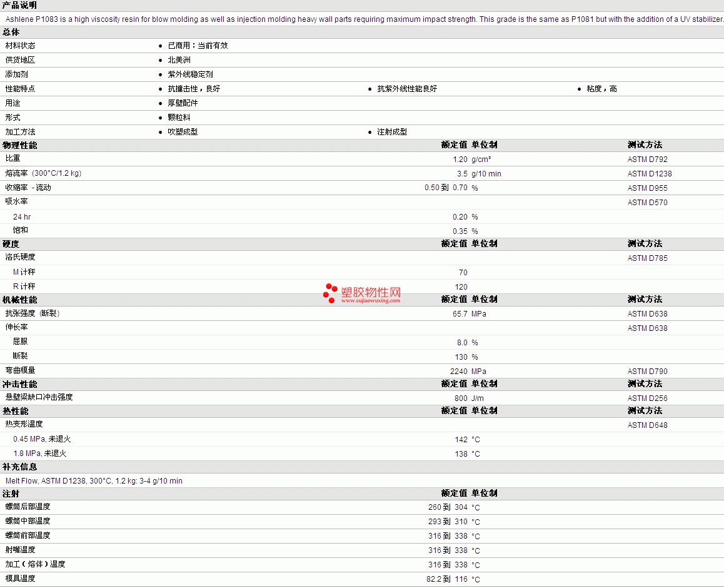Viewport: 724px width, 588px height.
Task: Select the ASTM D785 hardness method
Action: pos(647,258)
